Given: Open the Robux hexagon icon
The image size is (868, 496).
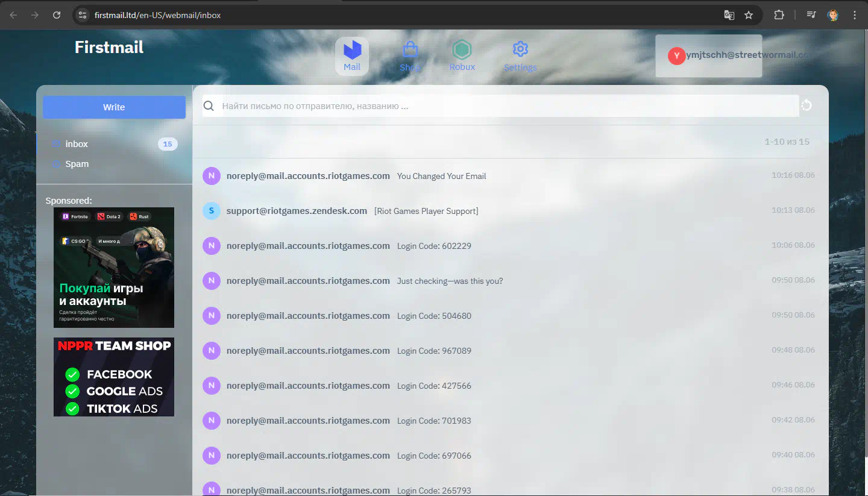Looking at the screenshot, I should [462, 49].
